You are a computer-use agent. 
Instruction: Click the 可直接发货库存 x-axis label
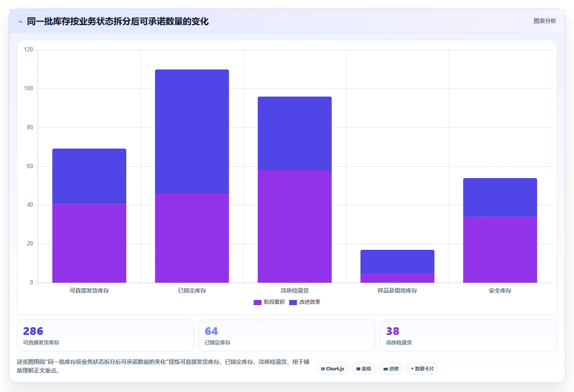(89, 291)
